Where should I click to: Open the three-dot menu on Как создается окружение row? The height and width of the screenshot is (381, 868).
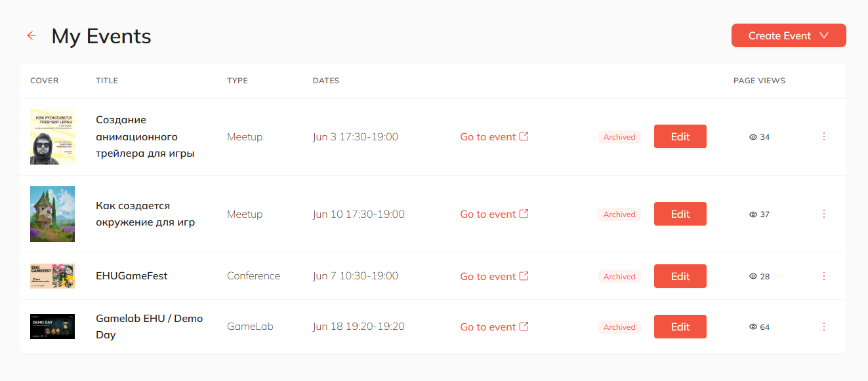click(823, 213)
